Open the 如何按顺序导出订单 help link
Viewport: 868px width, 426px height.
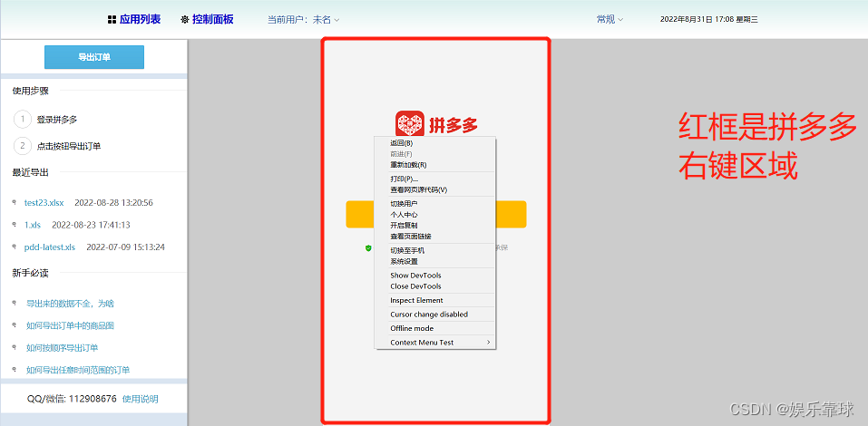(x=62, y=347)
